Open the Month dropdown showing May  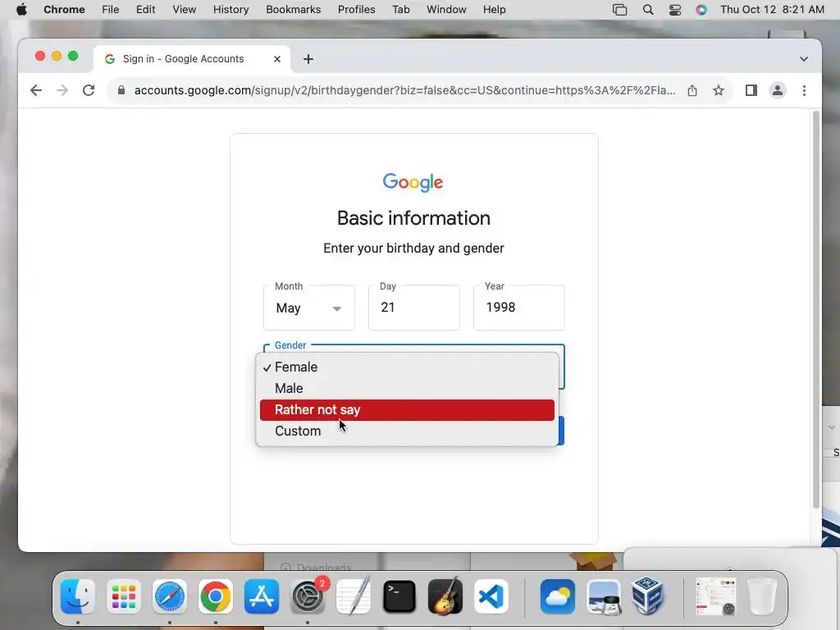308,308
